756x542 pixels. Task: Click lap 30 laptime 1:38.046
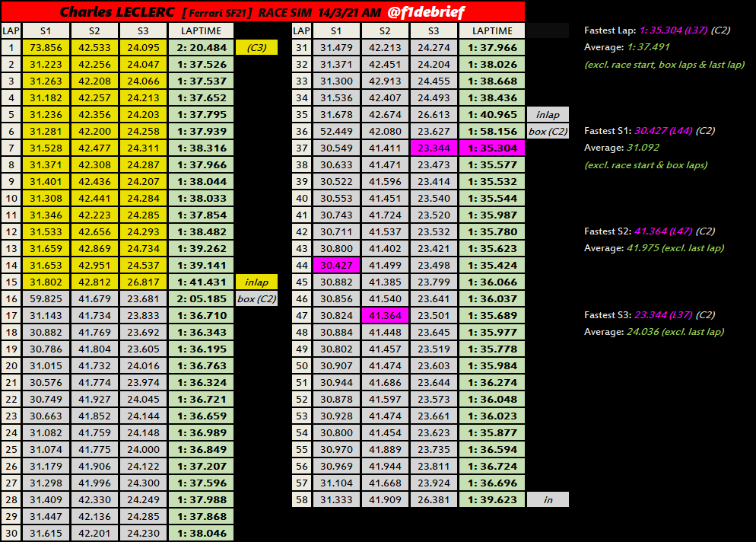click(201, 533)
